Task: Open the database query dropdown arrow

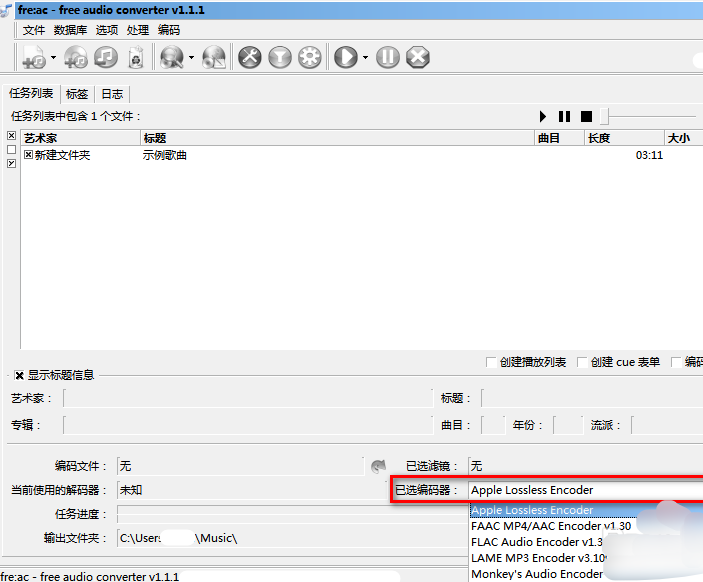Action: click(x=191, y=57)
